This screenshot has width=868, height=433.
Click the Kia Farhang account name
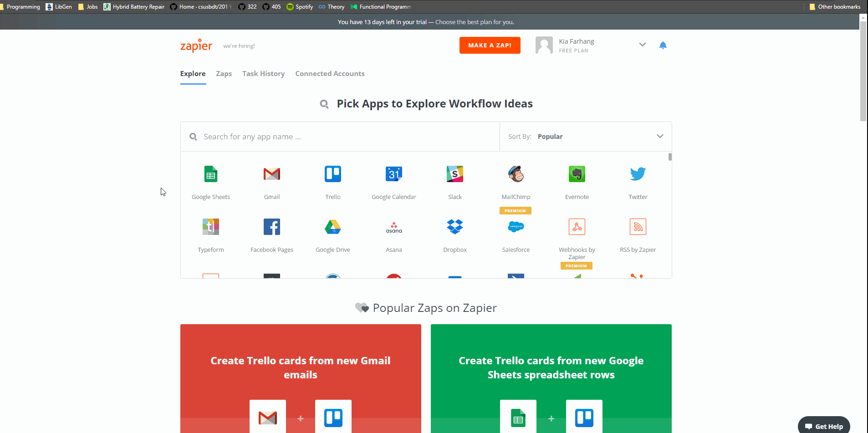click(x=577, y=41)
